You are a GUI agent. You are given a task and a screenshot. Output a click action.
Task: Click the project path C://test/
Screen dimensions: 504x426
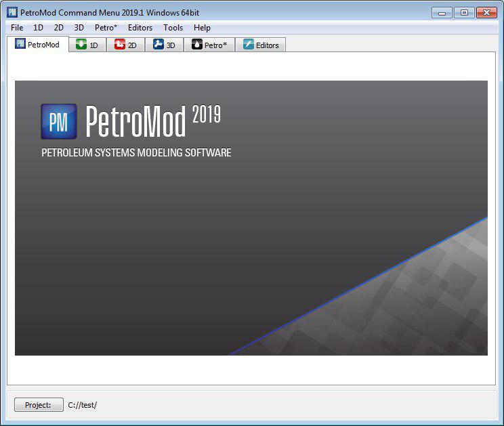coord(82,405)
